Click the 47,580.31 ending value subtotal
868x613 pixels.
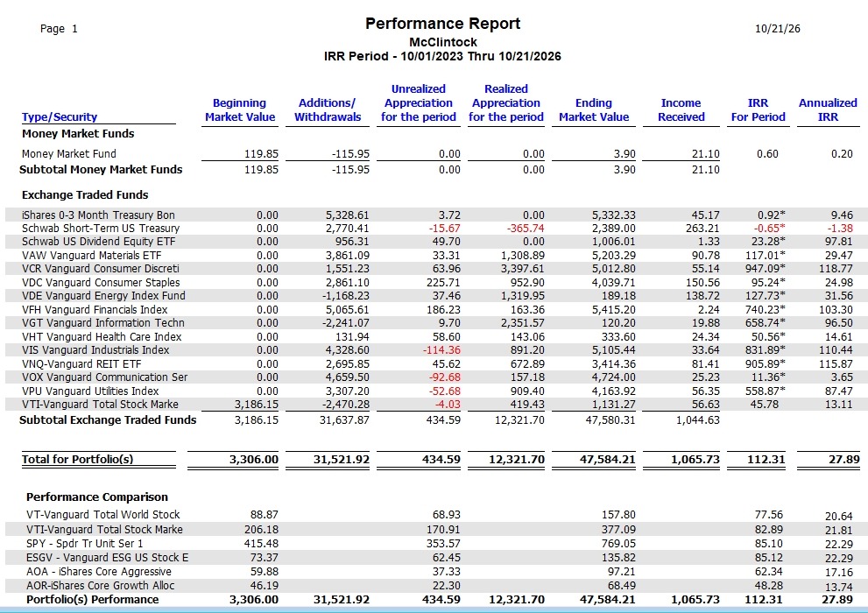pos(610,420)
